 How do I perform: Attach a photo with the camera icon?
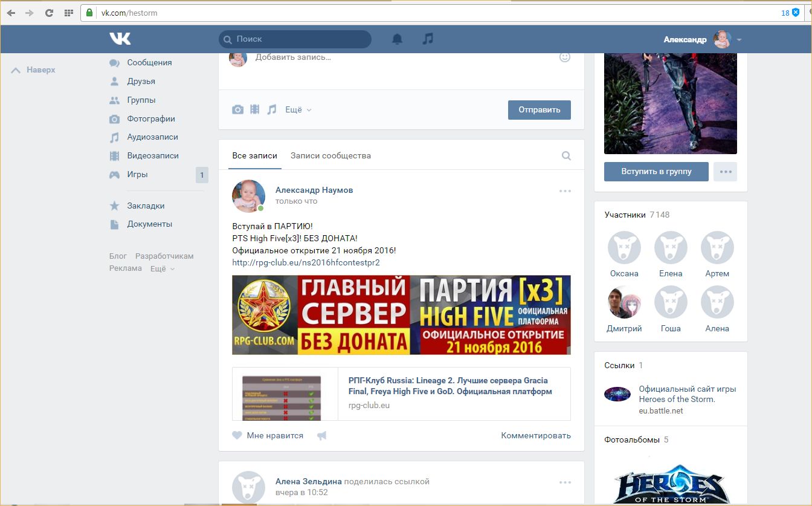tap(238, 109)
